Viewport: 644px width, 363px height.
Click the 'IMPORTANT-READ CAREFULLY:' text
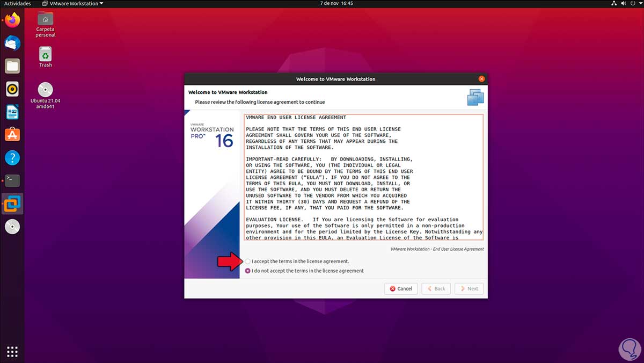pyautogui.click(x=283, y=159)
